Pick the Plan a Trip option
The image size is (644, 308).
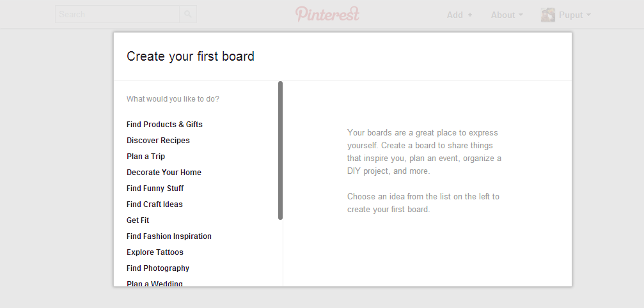click(146, 157)
